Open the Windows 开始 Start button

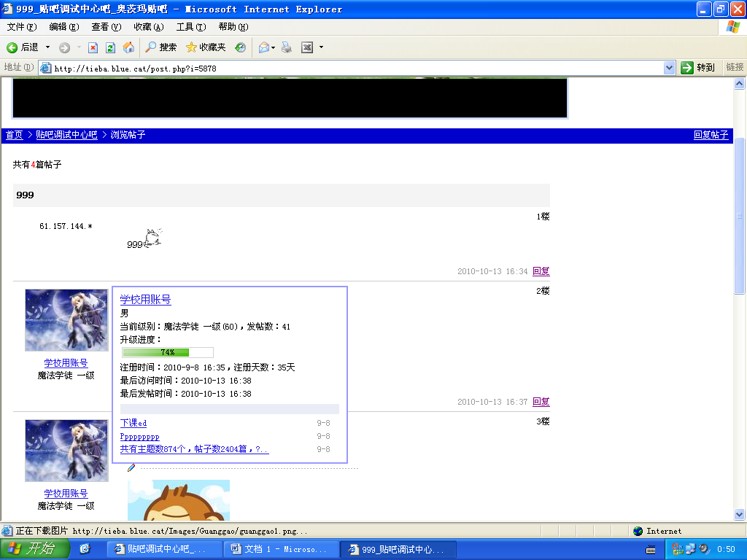[34, 549]
